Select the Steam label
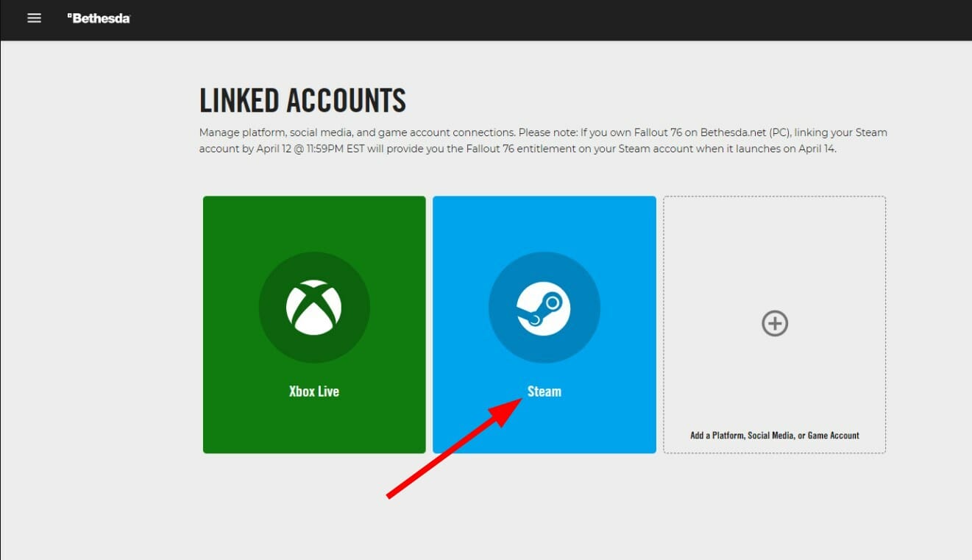This screenshot has width=972, height=560. 544,391
